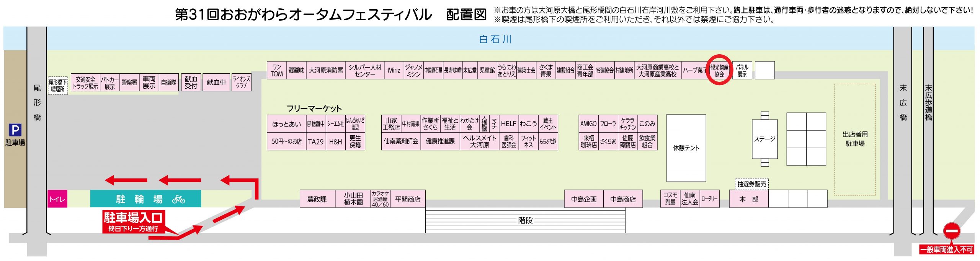The image size is (980, 261).
Task: Click the 出店者用駐車場 area
Action: (855, 139)
